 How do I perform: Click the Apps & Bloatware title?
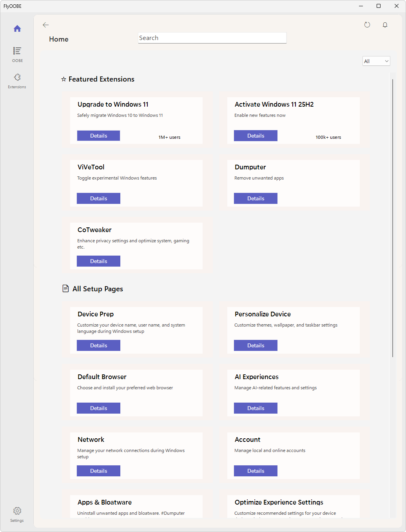point(105,502)
